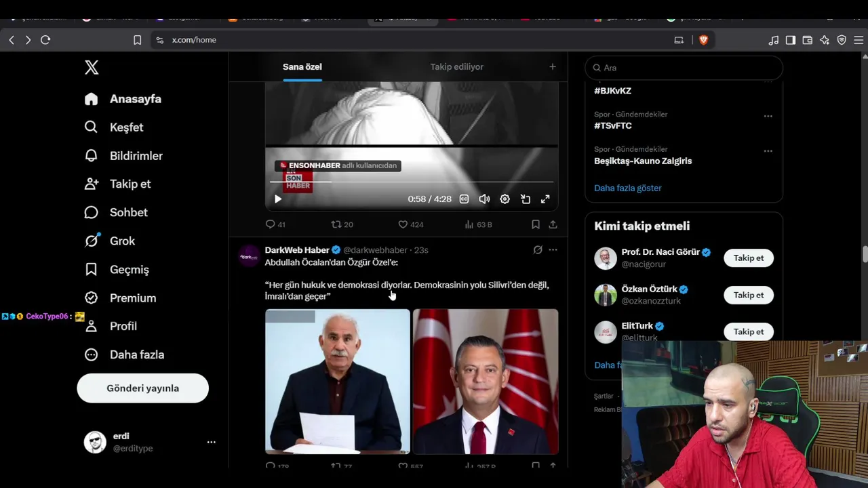Play the ENSONHABER video
The image size is (868, 488).
[x=278, y=199]
